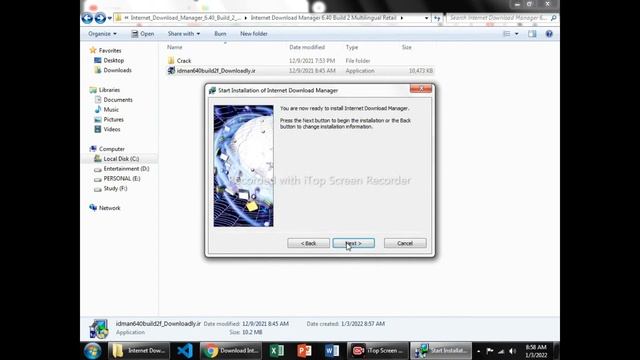Navigate back in Explorer window
This screenshot has width=640, height=360.
87,18
